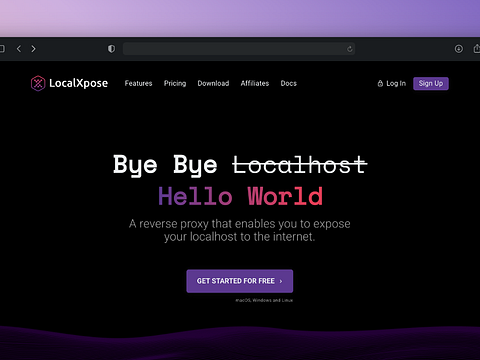Click the Log In link

tap(392, 83)
